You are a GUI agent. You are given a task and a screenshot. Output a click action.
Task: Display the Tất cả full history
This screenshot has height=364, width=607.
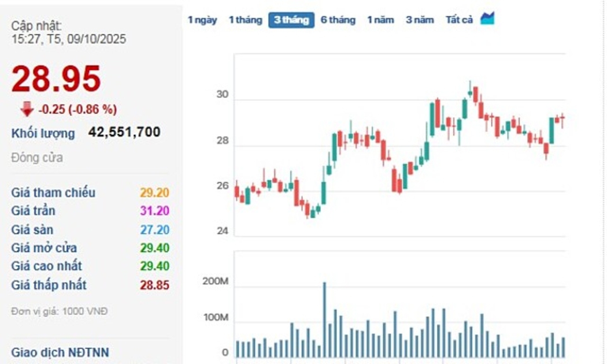459,20
